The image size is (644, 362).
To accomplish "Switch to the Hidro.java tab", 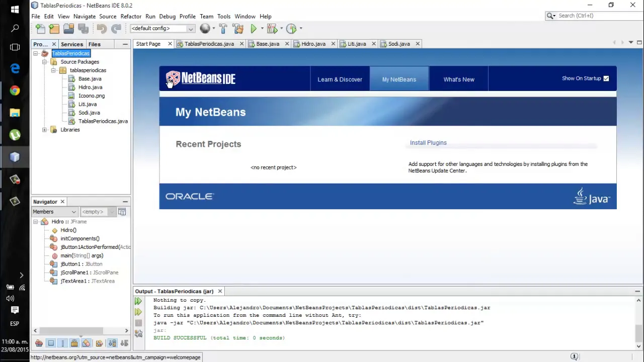I will pos(313,44).
